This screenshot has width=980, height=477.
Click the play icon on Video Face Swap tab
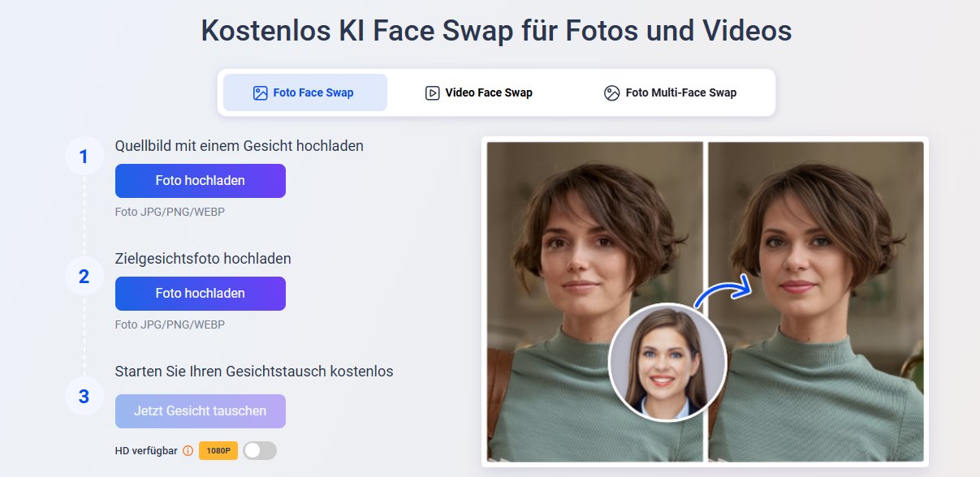click(431, 92)
